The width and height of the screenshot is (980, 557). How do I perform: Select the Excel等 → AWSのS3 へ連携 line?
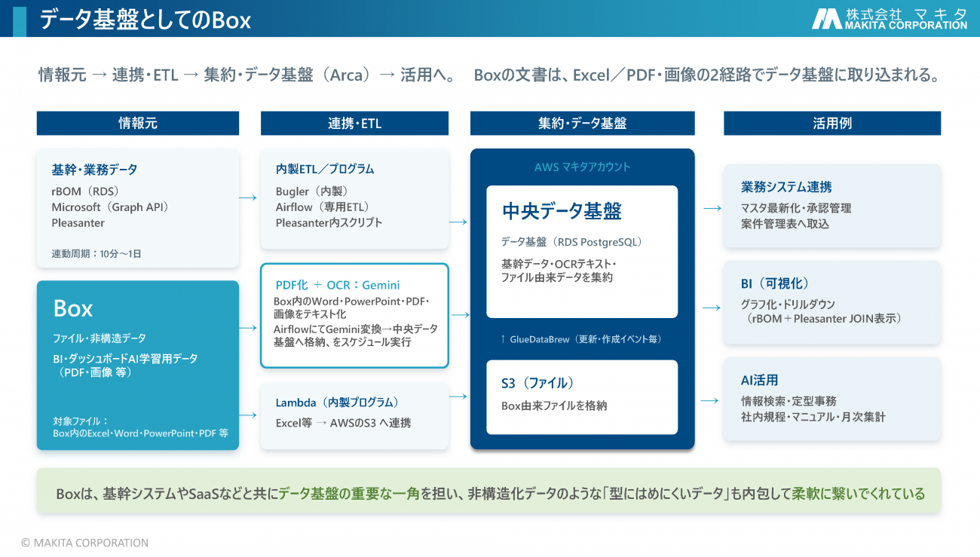click(343, 423)
